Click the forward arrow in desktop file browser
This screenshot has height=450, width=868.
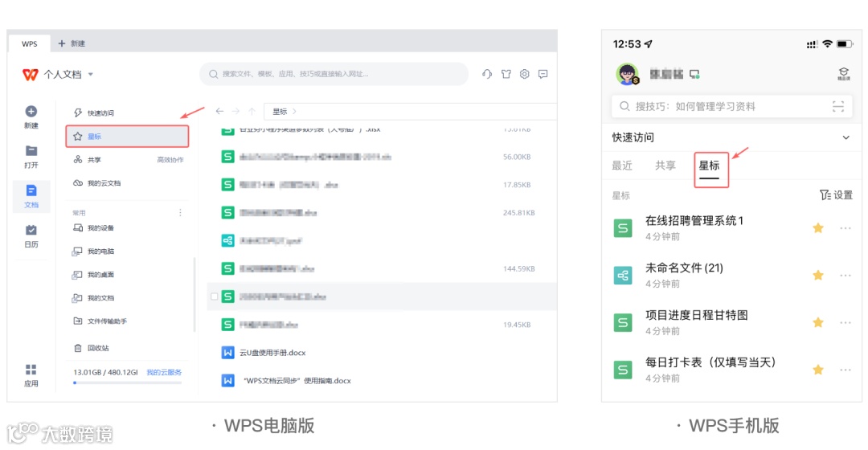(x=235, y=111)
